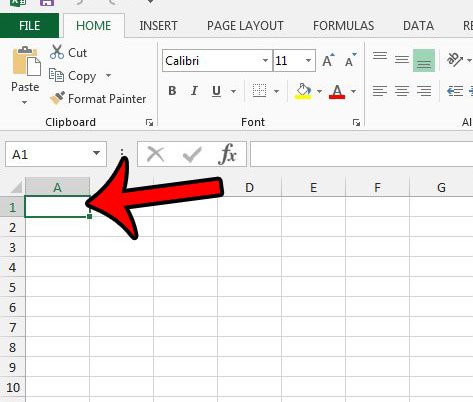Open the Clipboard dialog launcher
This screenshot has width=473, height=402.
[149, 123]
